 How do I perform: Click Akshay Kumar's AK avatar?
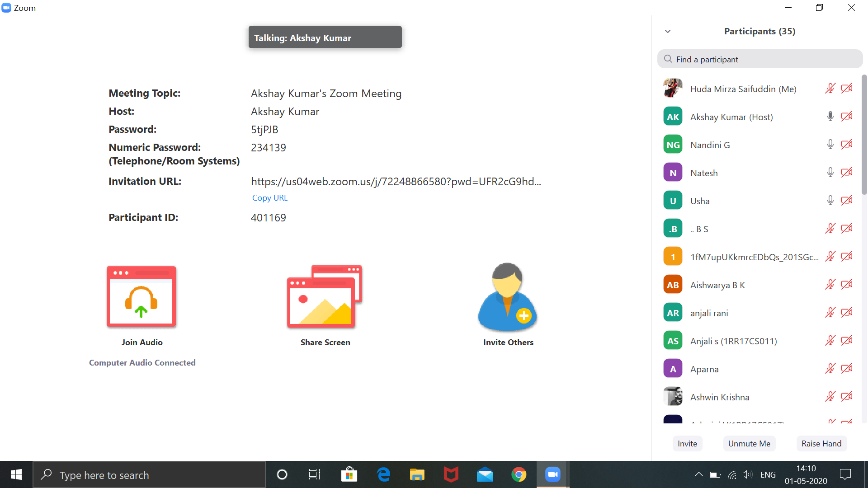pyautogui.click(x=673, y=117)
